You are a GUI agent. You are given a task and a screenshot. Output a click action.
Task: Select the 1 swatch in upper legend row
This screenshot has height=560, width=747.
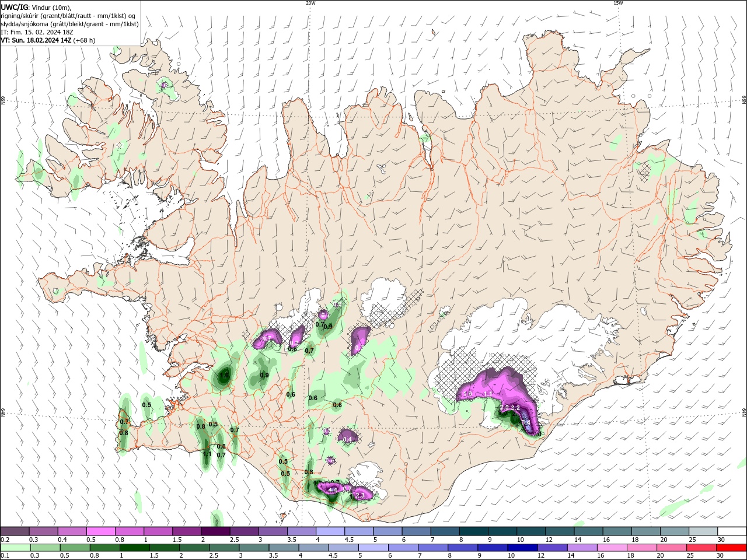[158, 531]
